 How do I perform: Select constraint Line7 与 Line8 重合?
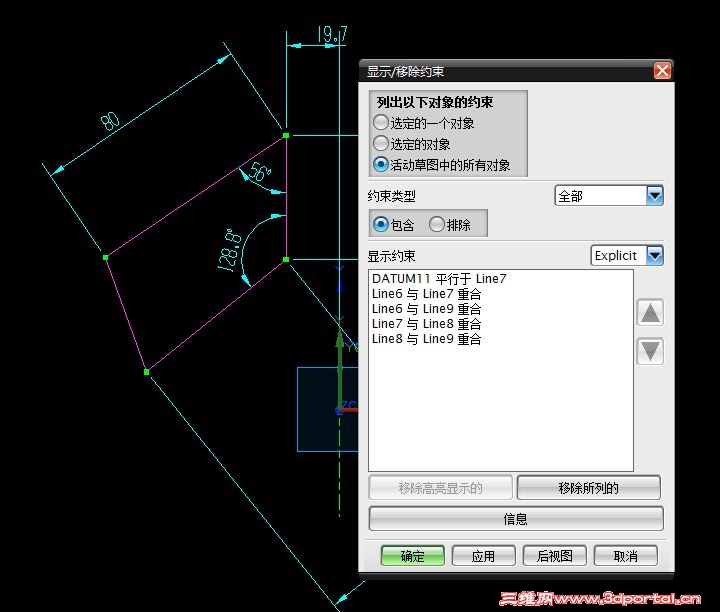click(x=427, y=324)
